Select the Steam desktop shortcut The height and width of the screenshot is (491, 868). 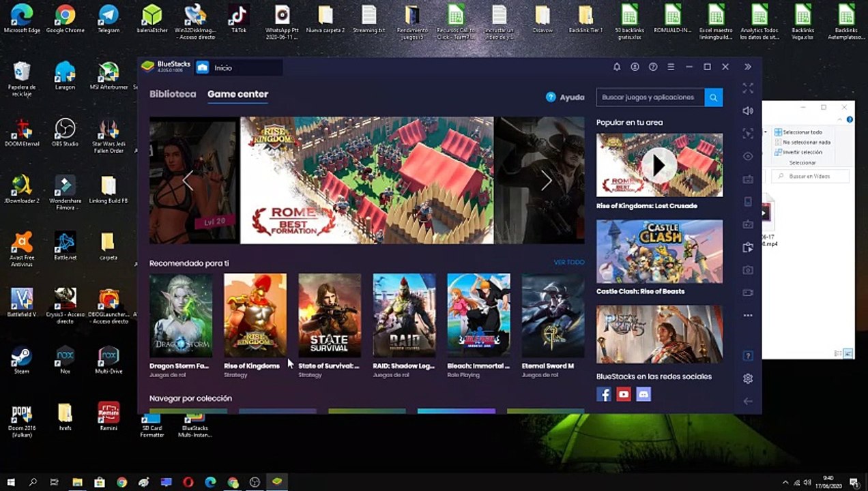click(21, 360)
